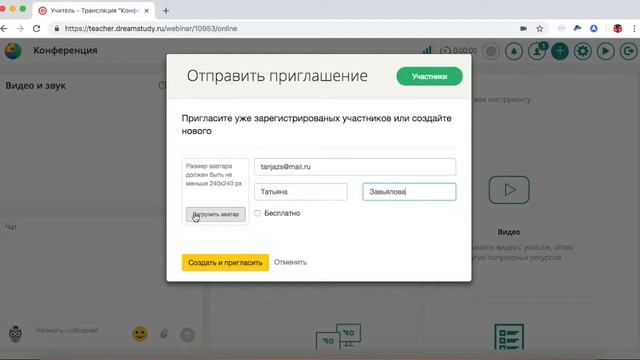Click the signal strength bars icon
Image resolution: width=640 pixels, height=360 pixels.
(x=427, y=50)
